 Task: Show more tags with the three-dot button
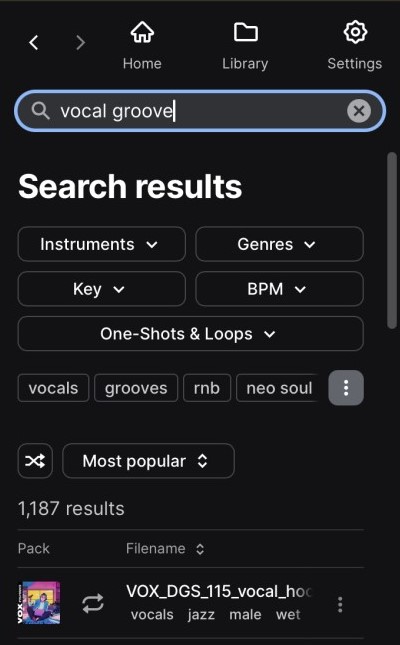(346, 388)
